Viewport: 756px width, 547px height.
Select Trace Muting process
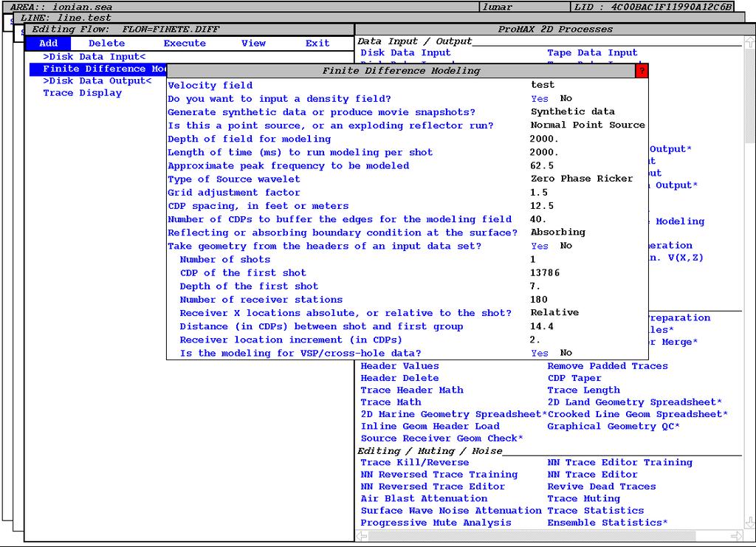click(583, 498)
